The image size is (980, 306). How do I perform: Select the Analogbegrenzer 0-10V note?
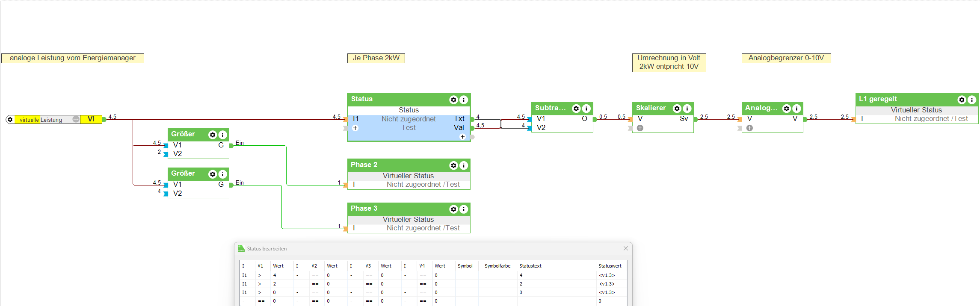[x=786, y=58]
